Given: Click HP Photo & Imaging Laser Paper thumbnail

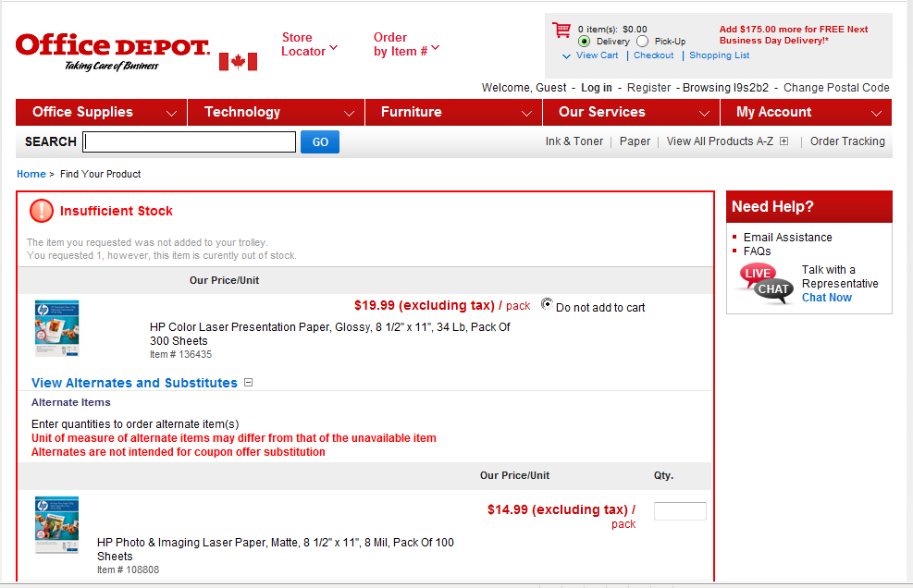Looking at the screenshot, I should pos(56,524).
